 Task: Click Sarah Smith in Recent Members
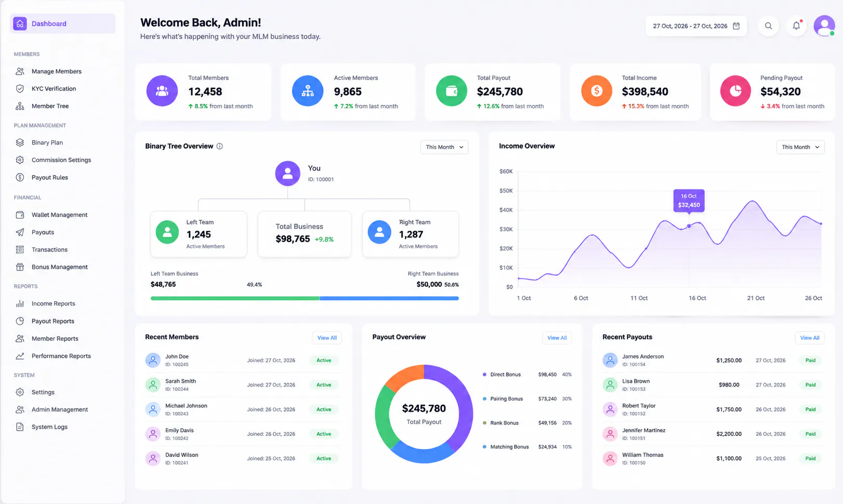pos(180,381)
